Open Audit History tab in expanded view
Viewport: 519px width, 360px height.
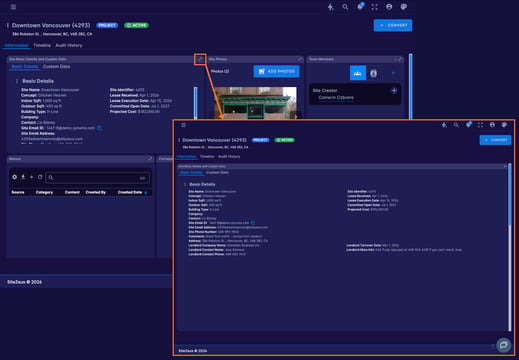[x=229, y=156]
